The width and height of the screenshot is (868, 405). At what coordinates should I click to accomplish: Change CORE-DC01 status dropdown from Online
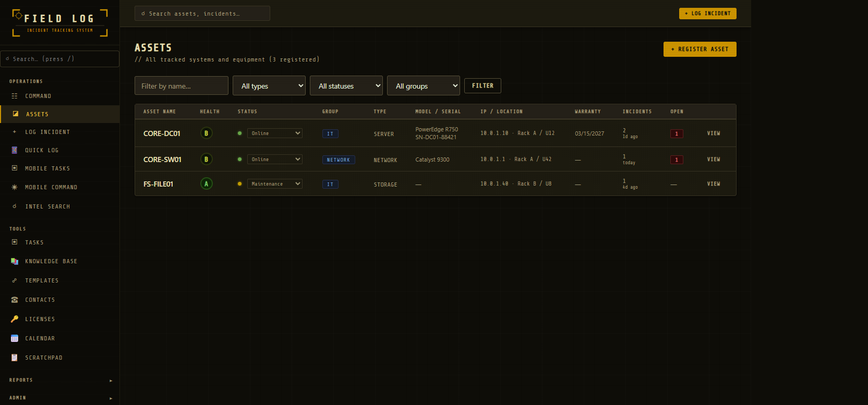pos(275,133)
